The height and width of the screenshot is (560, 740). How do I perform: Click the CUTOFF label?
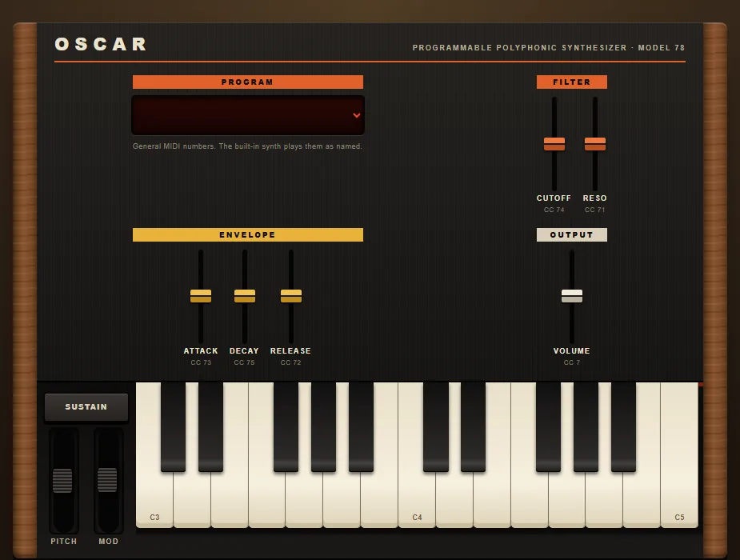[x=554, y=198]
